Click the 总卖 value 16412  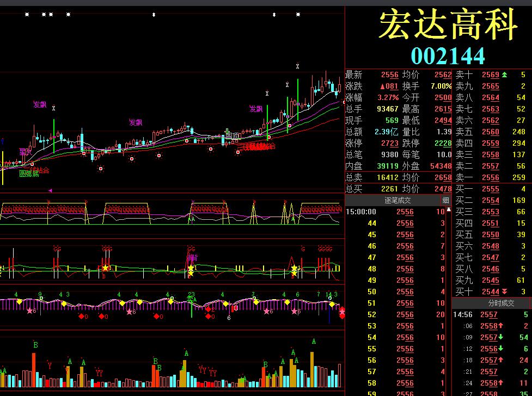coord(388,177)
